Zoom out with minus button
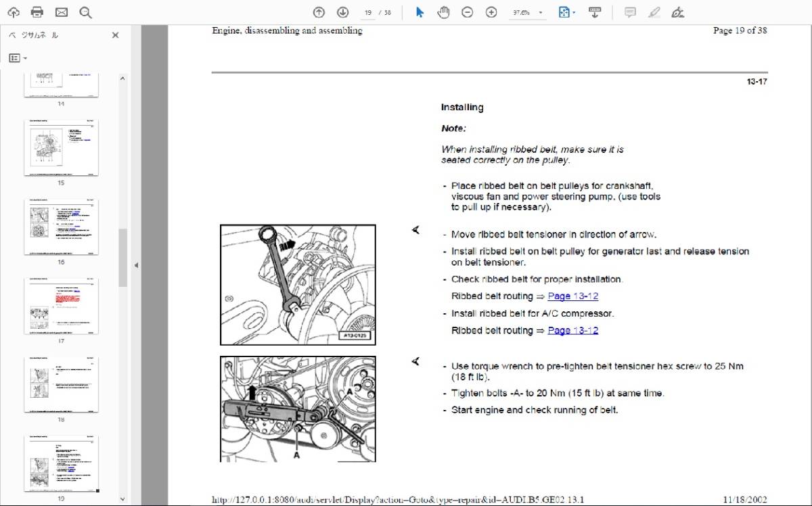 [x=467, y=12]
